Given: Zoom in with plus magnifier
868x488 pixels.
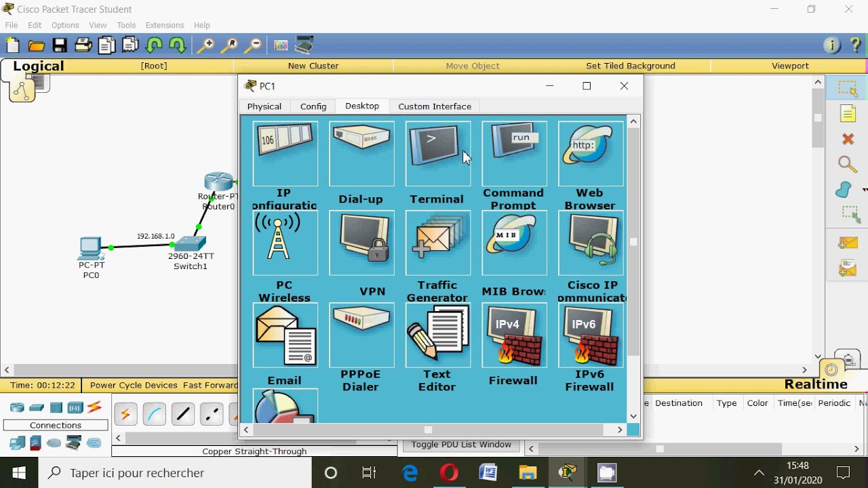Looking at the screenshot, I should point(205,45).
